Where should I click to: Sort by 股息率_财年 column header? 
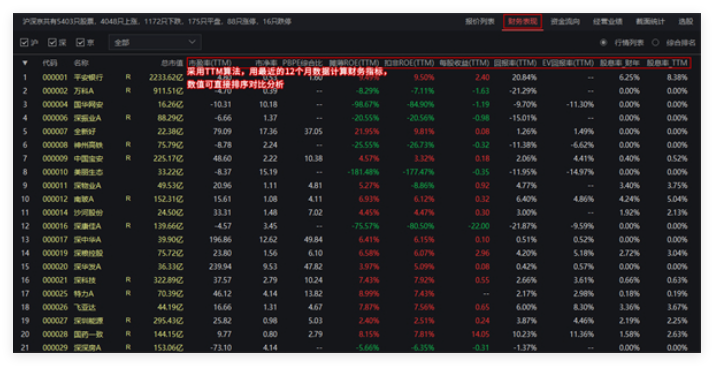(620, 63)
